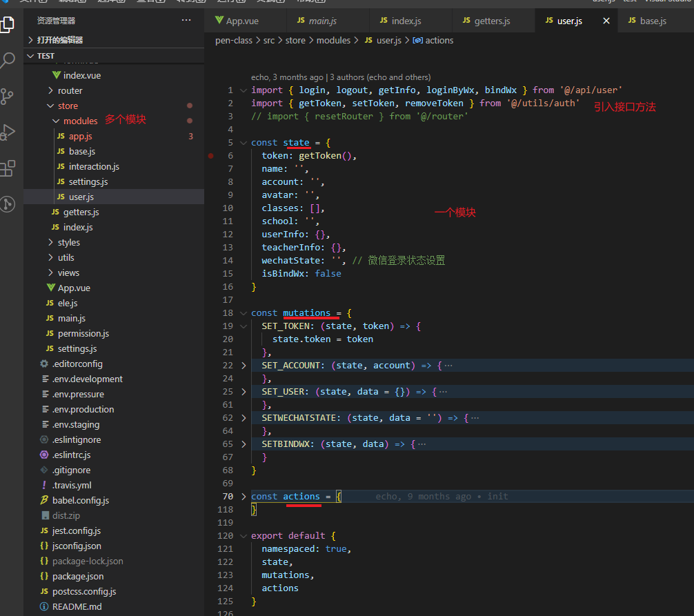This screenshot has width=694, height=616.
Task: Open the Source Control view icon
Action: (7, 96)
